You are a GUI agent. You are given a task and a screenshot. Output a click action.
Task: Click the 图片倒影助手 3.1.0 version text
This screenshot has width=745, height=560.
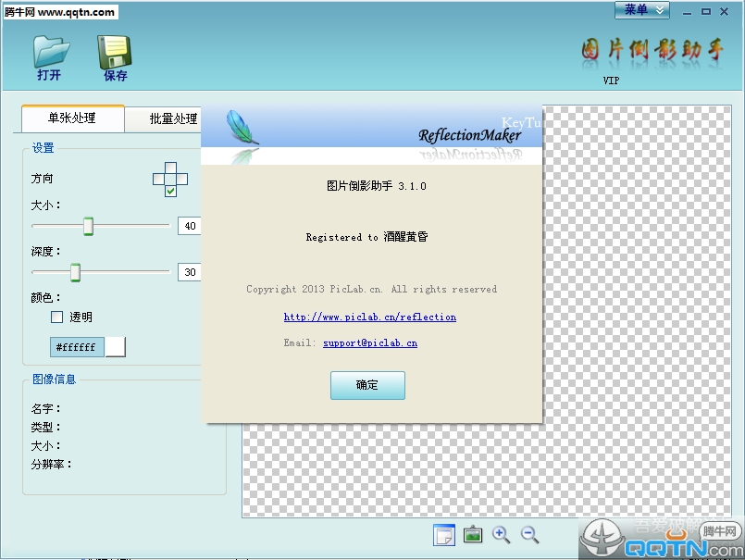coord(377,186)
